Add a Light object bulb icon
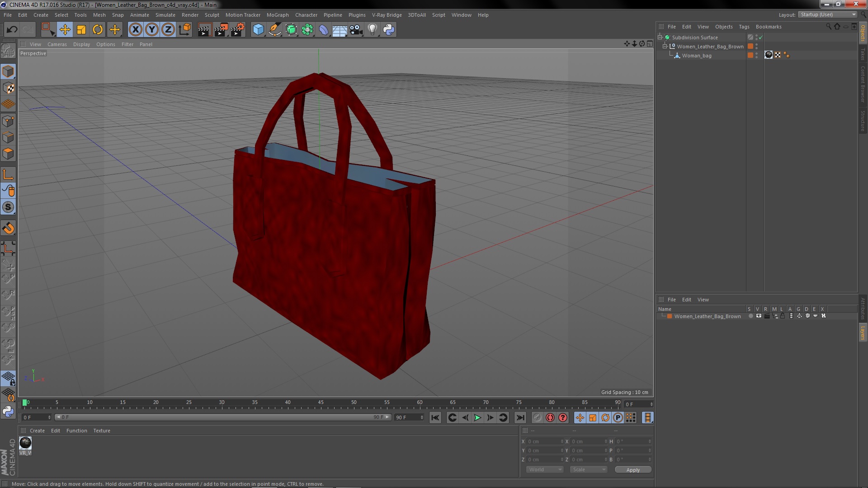Image resolution: width=868 pixels, height=488 pixels. tap(373, 30)
